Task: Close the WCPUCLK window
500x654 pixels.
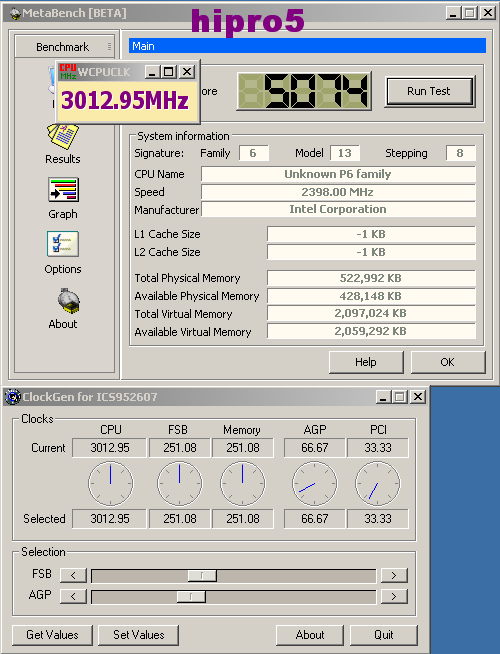Action: click(187, 72)
